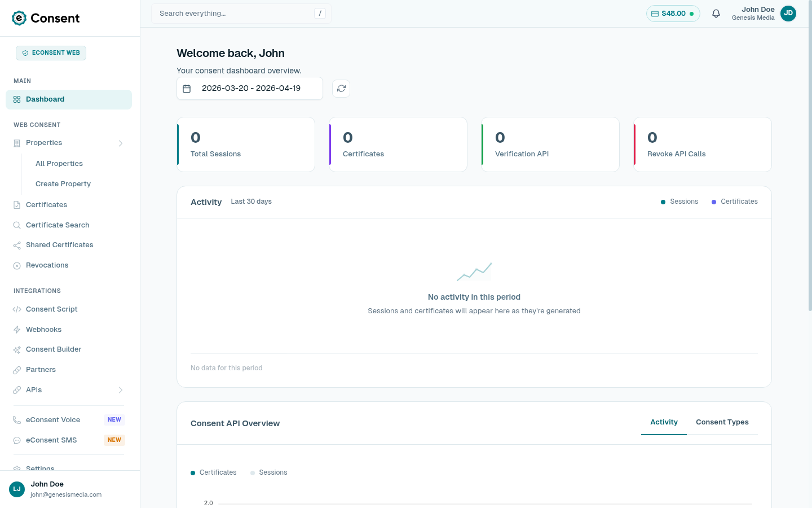
Task: Click the refresh dashboard data icon
Action: (341, 89)
